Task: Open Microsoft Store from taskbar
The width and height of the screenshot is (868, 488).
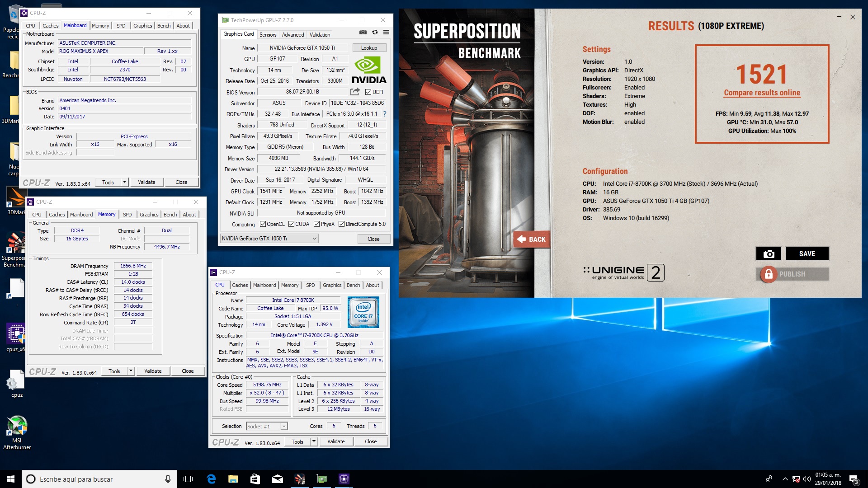Action: pyautogui.click(x=255, y=479)
